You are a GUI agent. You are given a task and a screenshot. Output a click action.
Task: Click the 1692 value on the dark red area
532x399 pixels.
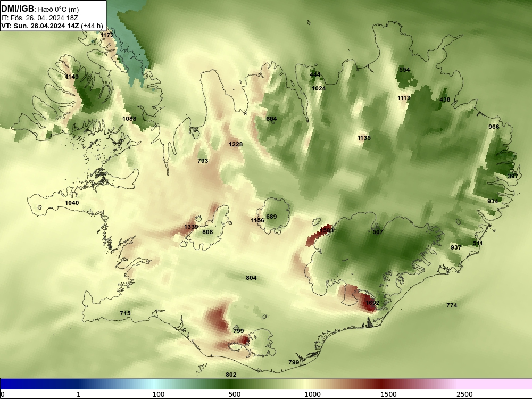(x=372, y=303)
